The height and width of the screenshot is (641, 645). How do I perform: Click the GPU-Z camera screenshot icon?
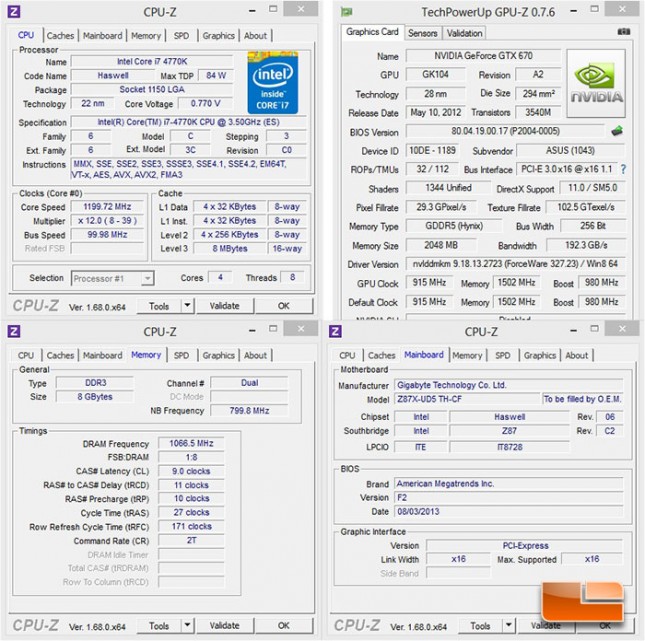click(x=624, y=32)
